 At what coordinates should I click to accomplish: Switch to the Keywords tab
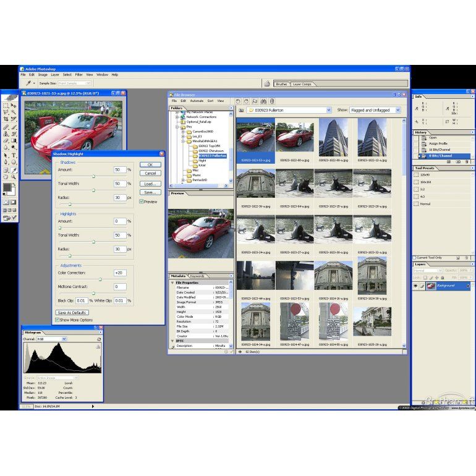(197, 276)
